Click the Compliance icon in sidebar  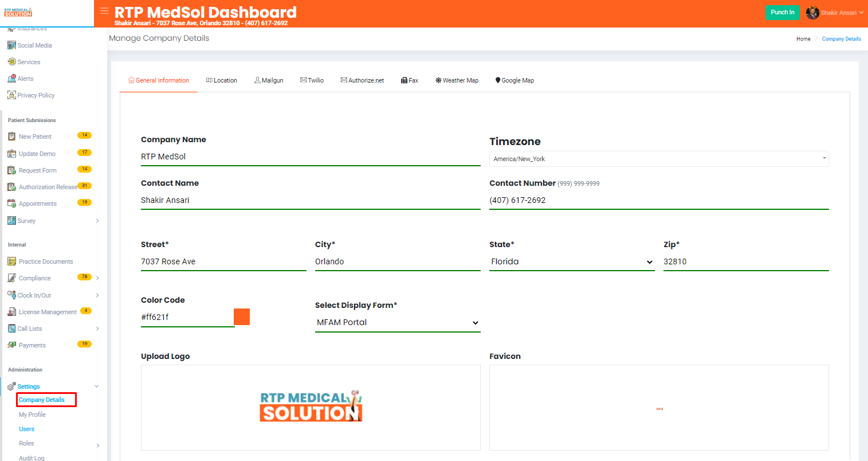pyautogui.click(x=11, y=278)
